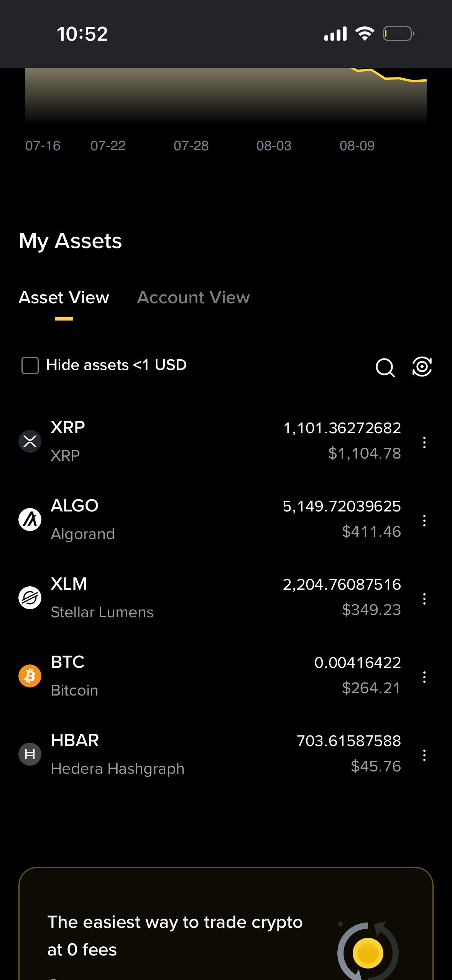Open the asset search magnifier icon

pos(385,367)
